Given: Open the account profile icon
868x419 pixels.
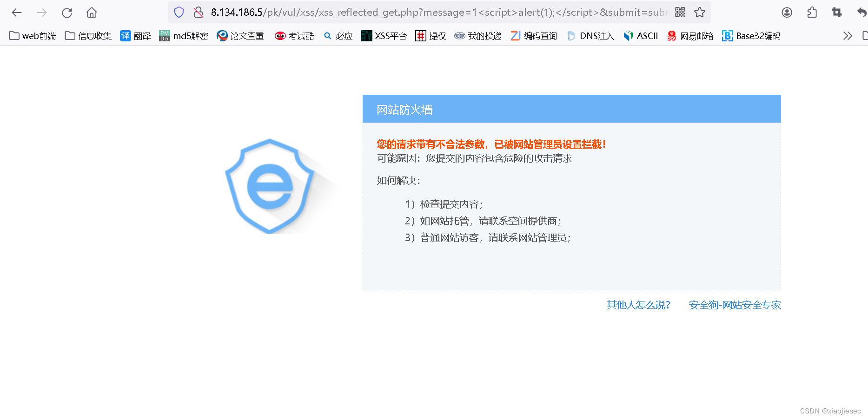Looking at the screenshot, I should 787,13.
